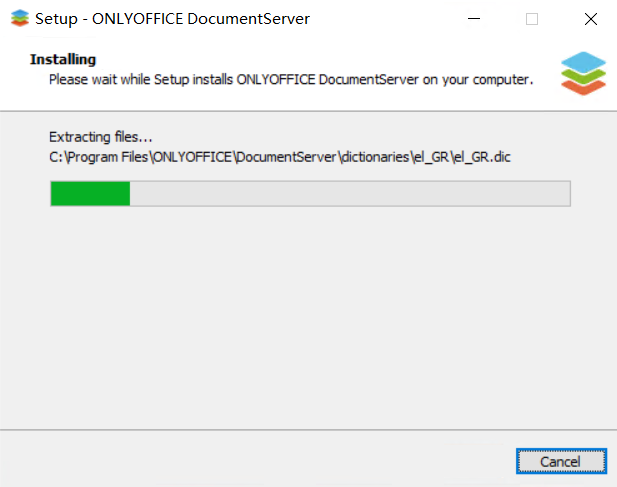This screenshot has width=617, height=487.
Task: Click the greyed-out maximize box
Action: [x=532, y=18]
